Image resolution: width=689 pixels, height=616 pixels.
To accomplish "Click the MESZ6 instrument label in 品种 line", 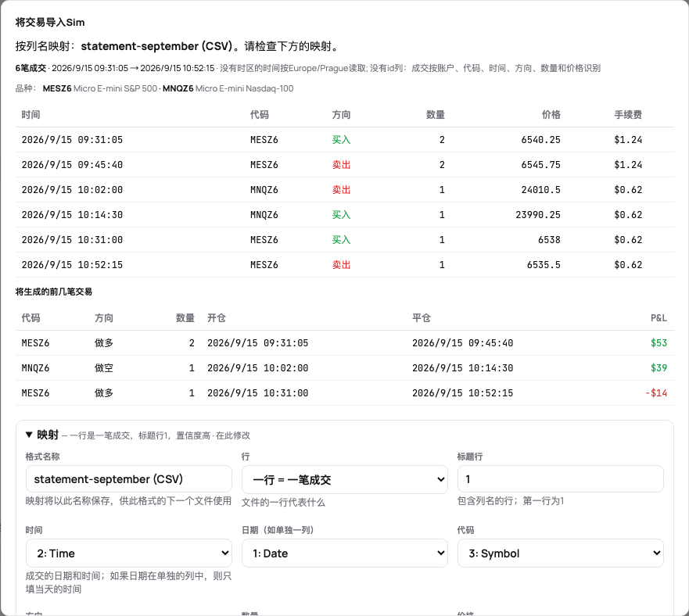I will (57, 89).
